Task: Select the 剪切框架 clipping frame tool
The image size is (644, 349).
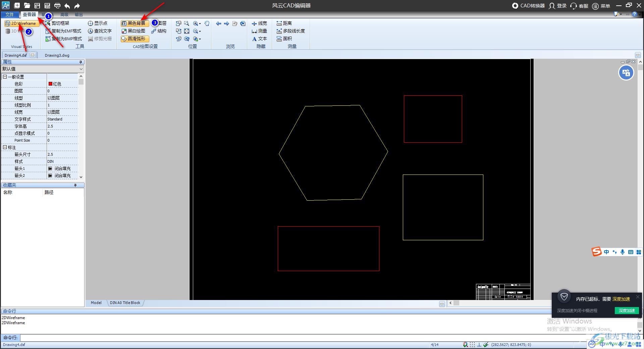Action: (x=57, y=23)
